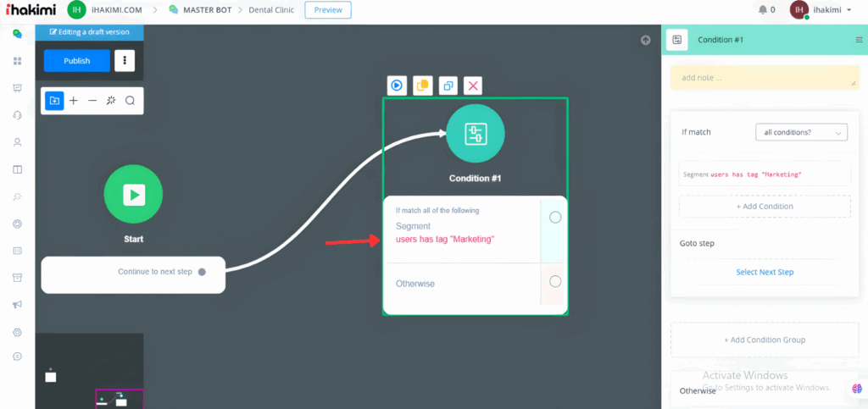Viewport: 868px width, 409px height.
Task: Click the yellow copy icon above the condition node
Action: click(x=422, y=86)
